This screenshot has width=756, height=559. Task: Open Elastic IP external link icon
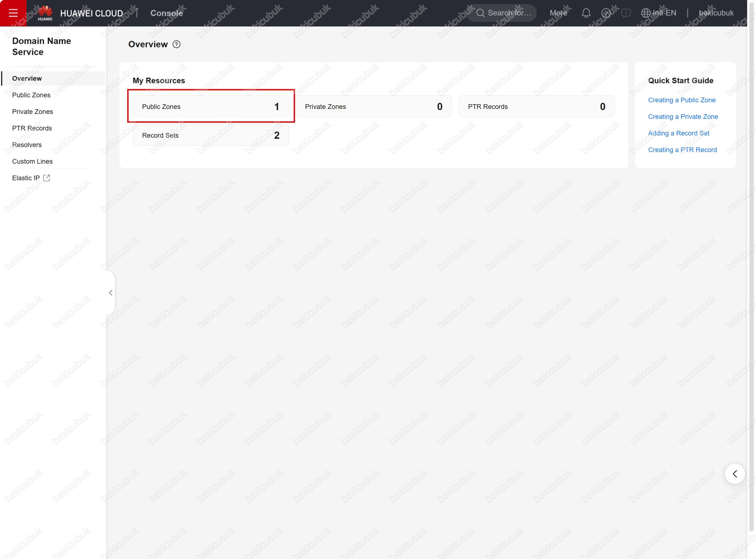click(x=47, y=178)
